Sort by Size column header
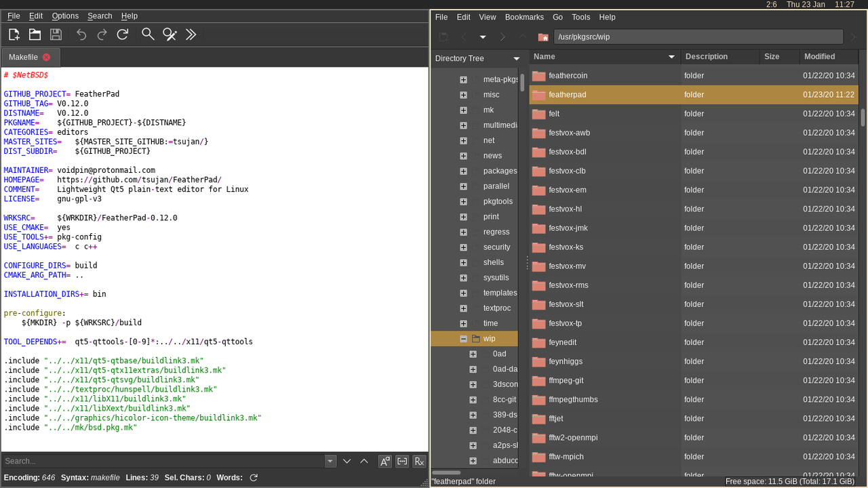 click(x=780, y=57)
